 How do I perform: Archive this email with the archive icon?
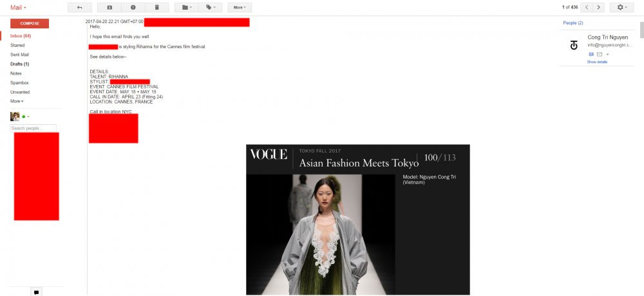109,7
